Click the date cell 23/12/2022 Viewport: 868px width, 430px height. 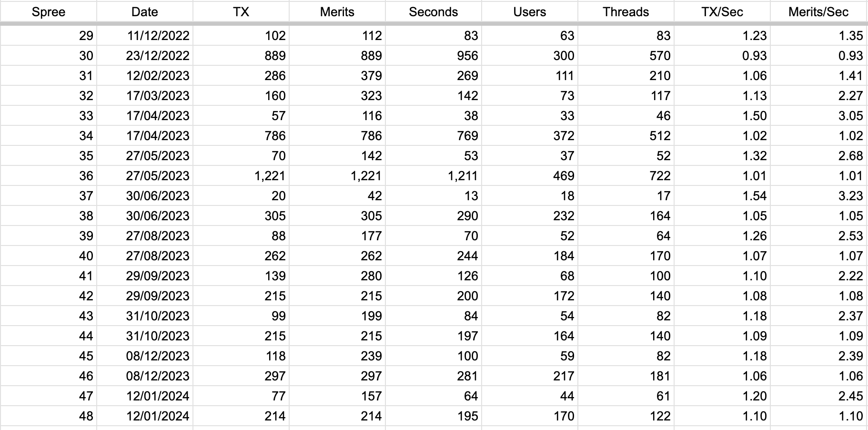pos(145,56)
